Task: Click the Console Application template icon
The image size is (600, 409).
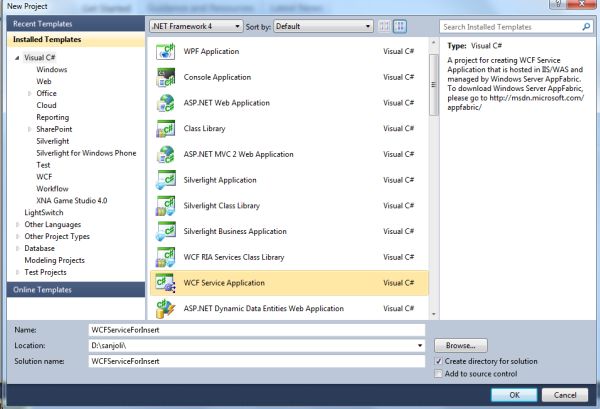Action: point(165,77)
